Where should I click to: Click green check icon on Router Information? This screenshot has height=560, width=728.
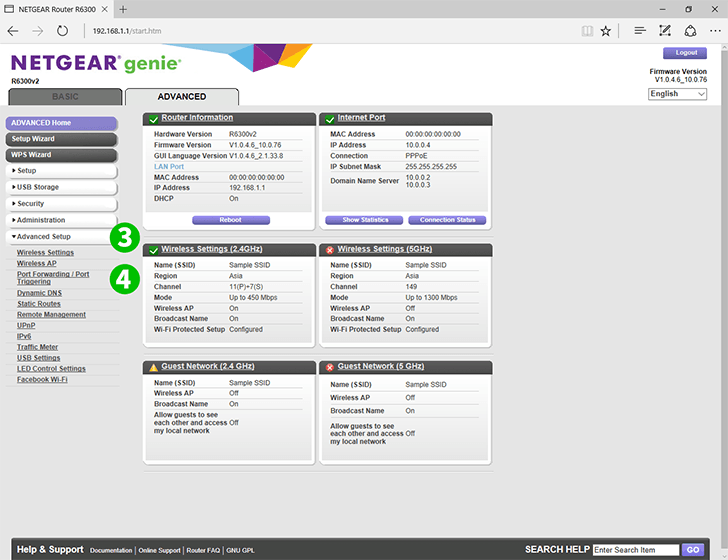click(x=153, y=119)
